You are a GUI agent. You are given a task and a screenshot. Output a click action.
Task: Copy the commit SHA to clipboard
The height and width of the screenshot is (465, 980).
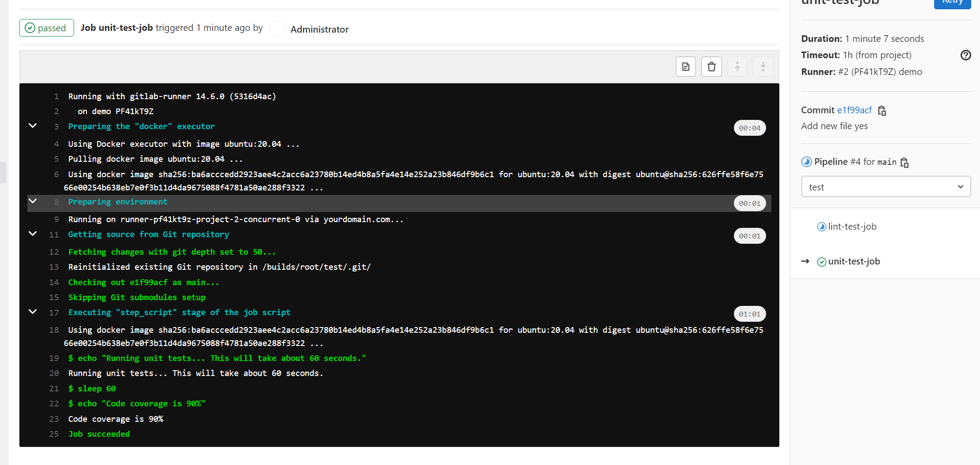pos(882,110)
